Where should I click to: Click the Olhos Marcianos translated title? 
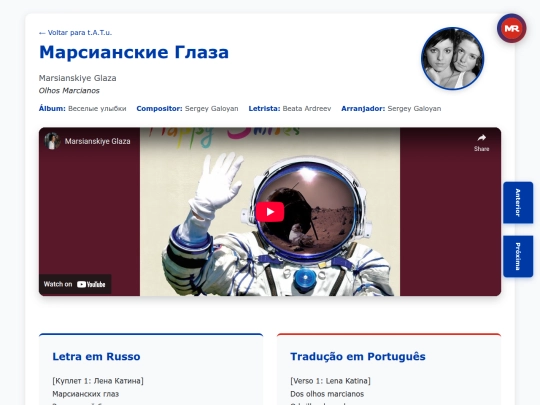tap(69, 91)
